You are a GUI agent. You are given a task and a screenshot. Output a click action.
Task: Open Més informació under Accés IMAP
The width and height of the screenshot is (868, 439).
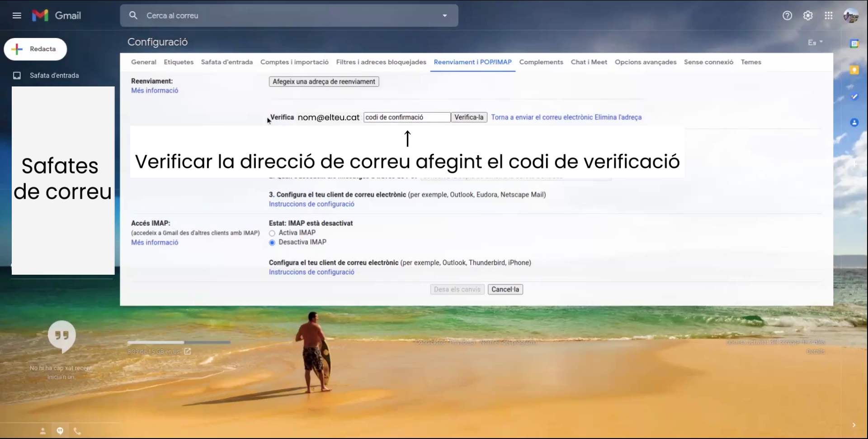[x=155, y=243]
